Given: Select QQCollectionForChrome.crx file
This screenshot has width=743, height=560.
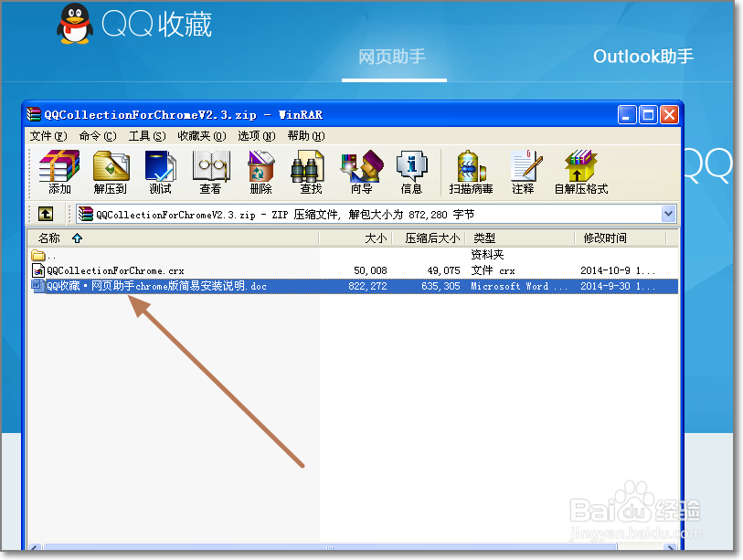Looking at the screenshot, I should pyautogui.click(x=115, y=270).
